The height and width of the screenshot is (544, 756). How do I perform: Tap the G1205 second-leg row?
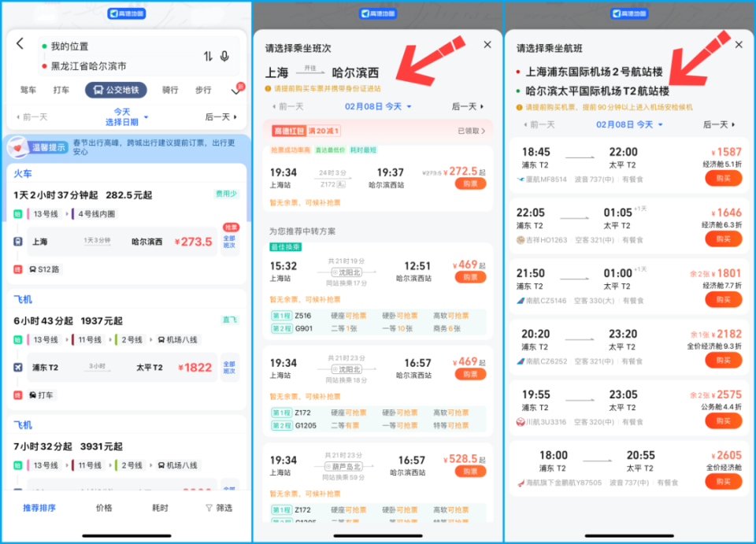tap(378, 425)
